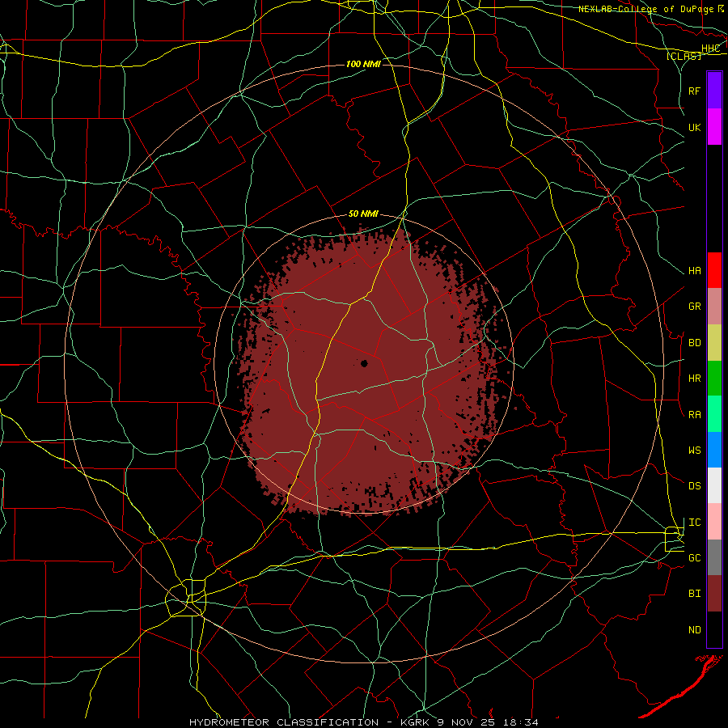
Task: Click the '100 NMI' range ring label
Action: pyautogui.click(x=363, y=64)
